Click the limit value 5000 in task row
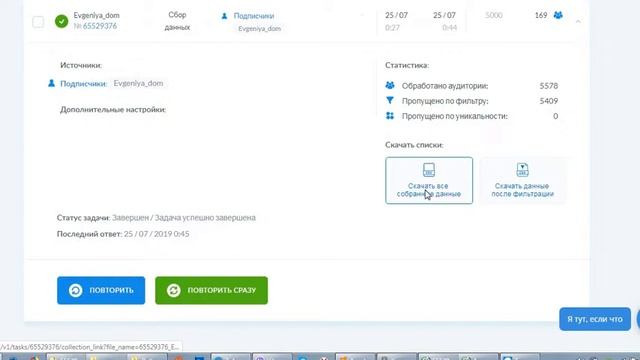Image resolution: width=640 pixels, height=360 pixels. [493, 15]
